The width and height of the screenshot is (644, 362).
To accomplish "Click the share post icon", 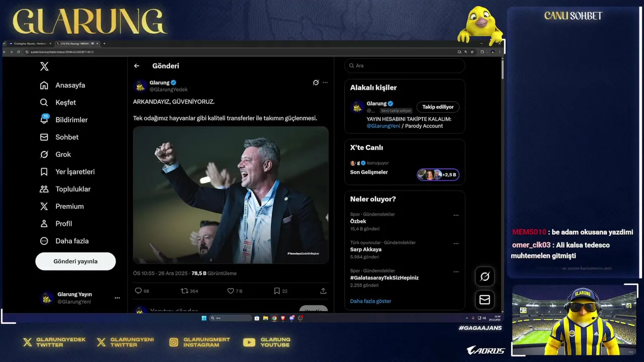I will [323, 291].
